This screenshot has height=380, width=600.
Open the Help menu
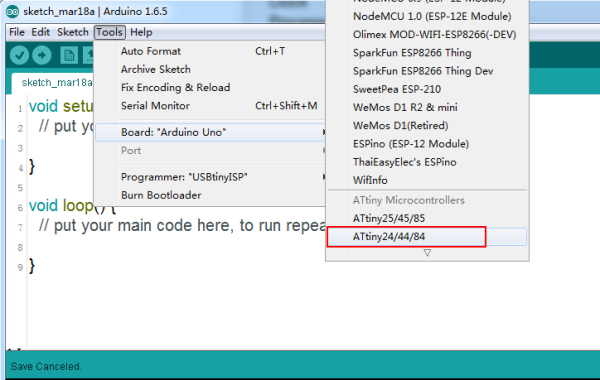click(141, 32)
